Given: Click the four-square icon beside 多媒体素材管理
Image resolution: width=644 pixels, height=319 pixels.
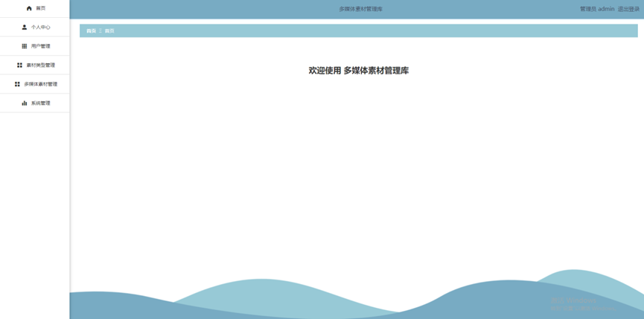Looking at the screenshot, I should click(17, 84).
